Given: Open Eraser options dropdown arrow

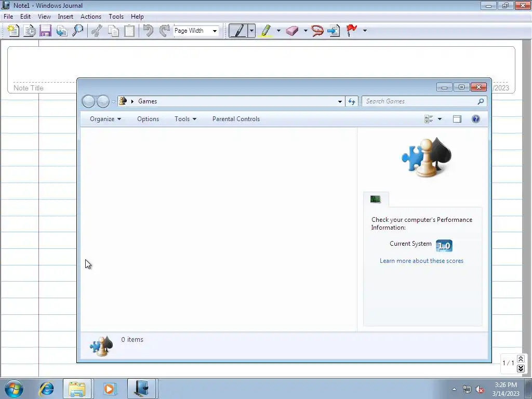Looking at the screenshot, I should (305, 31).
